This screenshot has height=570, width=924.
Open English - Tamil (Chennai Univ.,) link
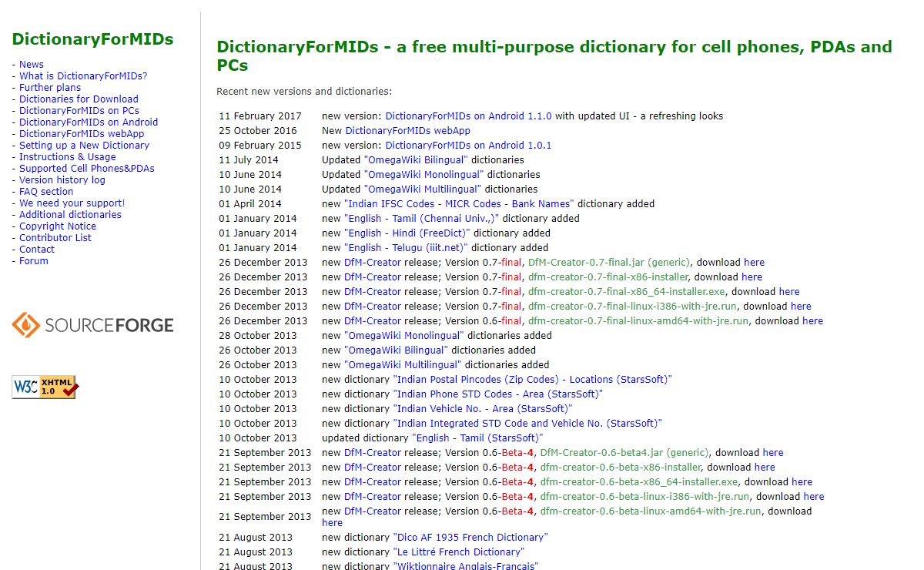pyautogui.click(x=421, y=219)
